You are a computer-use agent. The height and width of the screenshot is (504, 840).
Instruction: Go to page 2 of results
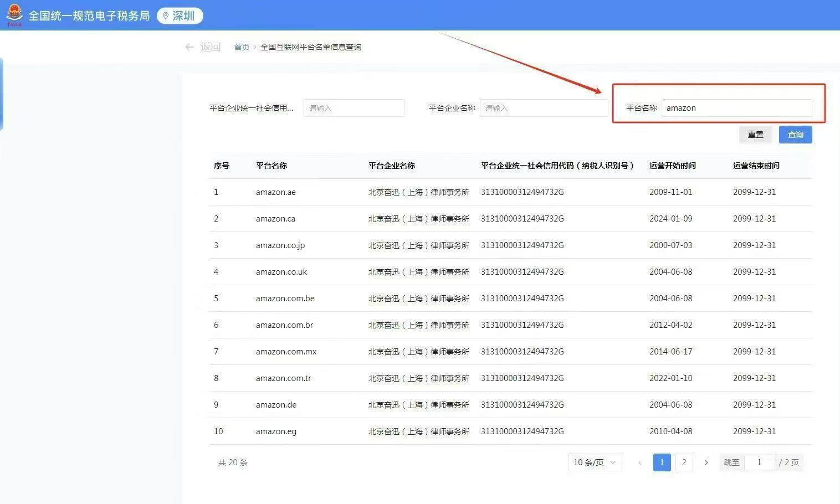[684, 462]
